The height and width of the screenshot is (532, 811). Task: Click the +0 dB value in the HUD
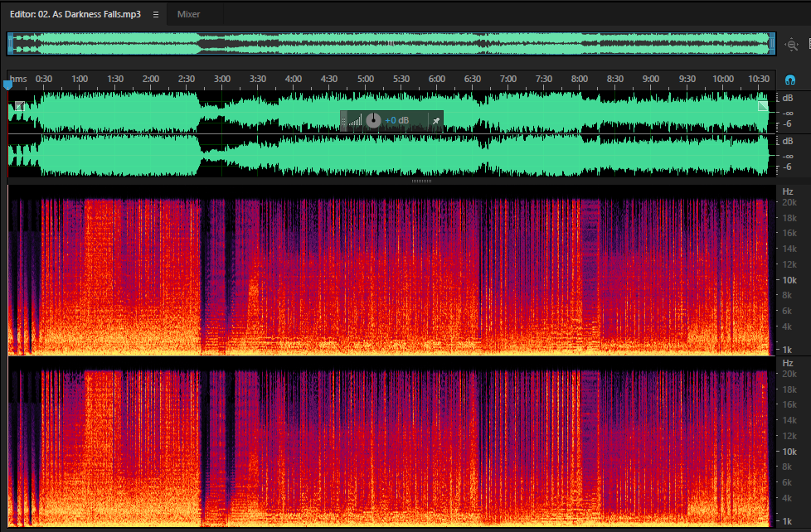point(396,120)
